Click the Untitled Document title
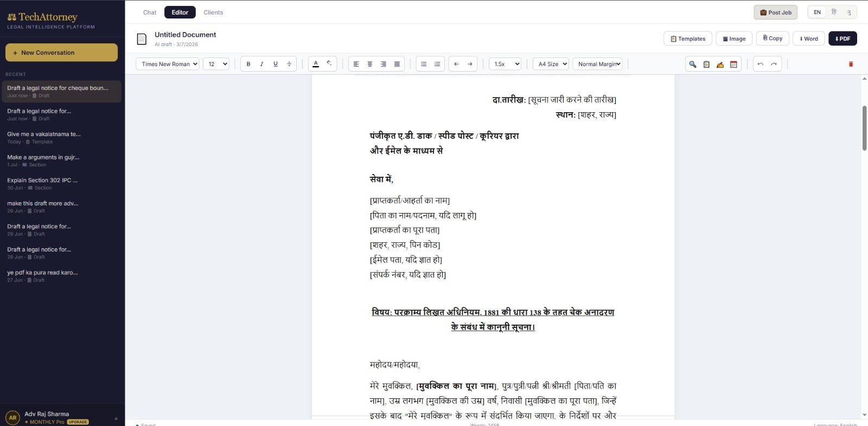Image resolution: width=868 pixels, height=426 pixels. [185, 35]
